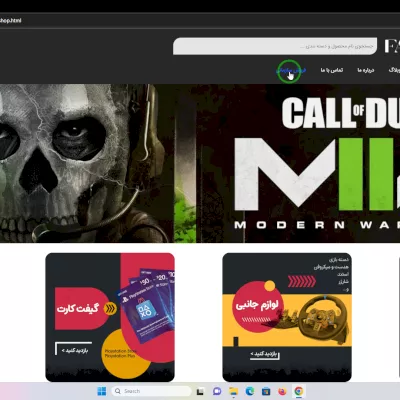Switch to Chrome in the taskbar
Screen dimensions: 400x400
tap(299, 391)
